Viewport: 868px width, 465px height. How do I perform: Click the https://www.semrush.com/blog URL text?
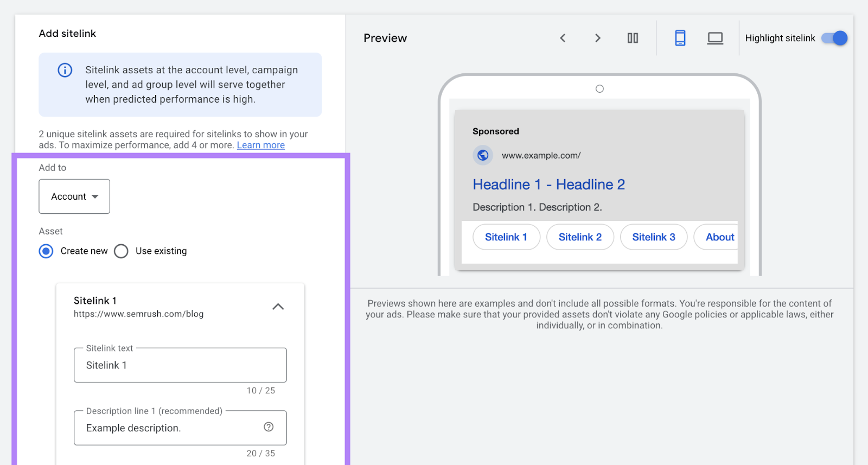tap(139, 314)
